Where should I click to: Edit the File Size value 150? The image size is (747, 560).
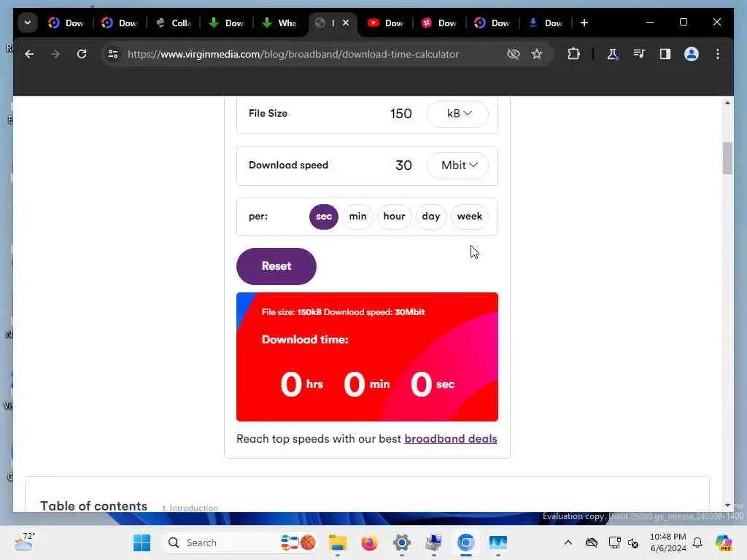pos(400,114)
